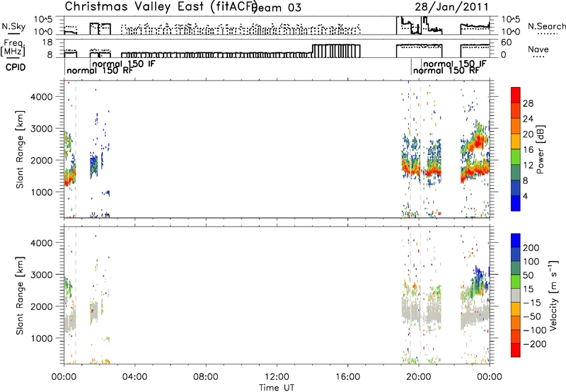Click the '18' frequency axis tick
The image size is (566, 392).
(47, 42)
